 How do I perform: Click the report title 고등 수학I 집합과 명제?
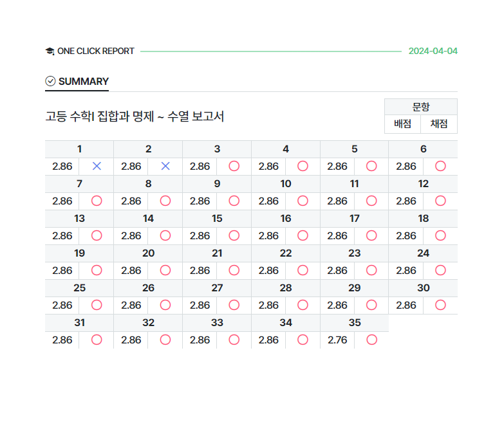point(135,116)
